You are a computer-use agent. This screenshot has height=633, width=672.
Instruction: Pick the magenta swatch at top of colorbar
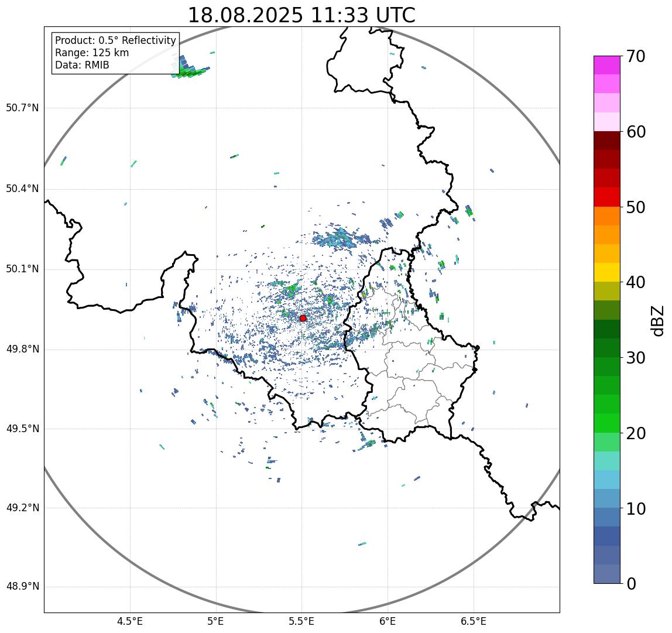pos(607,65)
